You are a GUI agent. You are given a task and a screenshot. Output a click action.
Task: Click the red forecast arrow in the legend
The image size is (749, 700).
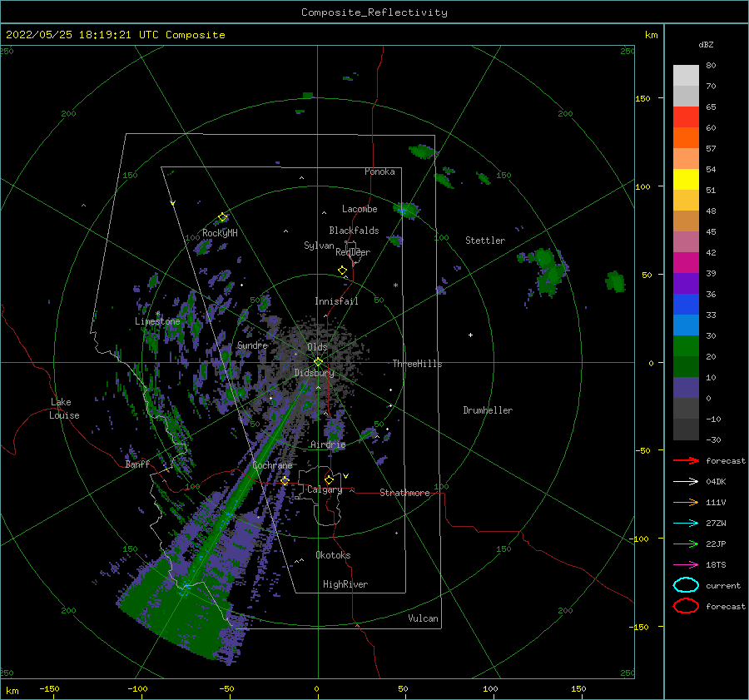click(x=686, y=460)
